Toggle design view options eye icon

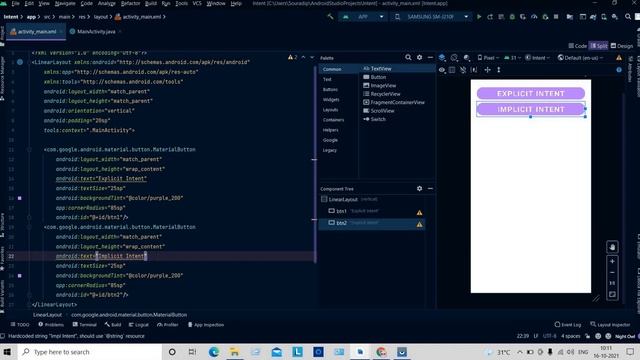coord(442,70)
